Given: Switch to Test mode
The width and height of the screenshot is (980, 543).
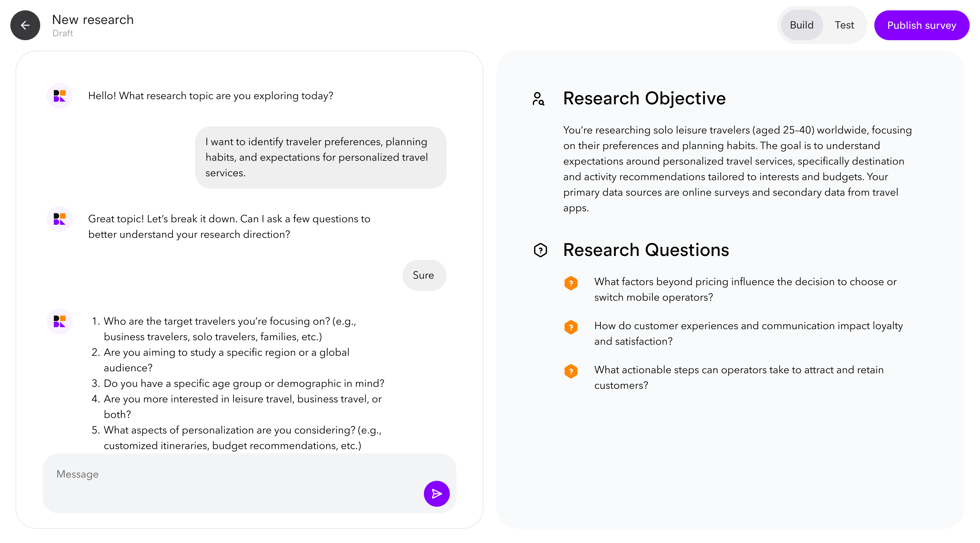Looking at the screenshot, I should pyautogui.click(x=844, y=25).
